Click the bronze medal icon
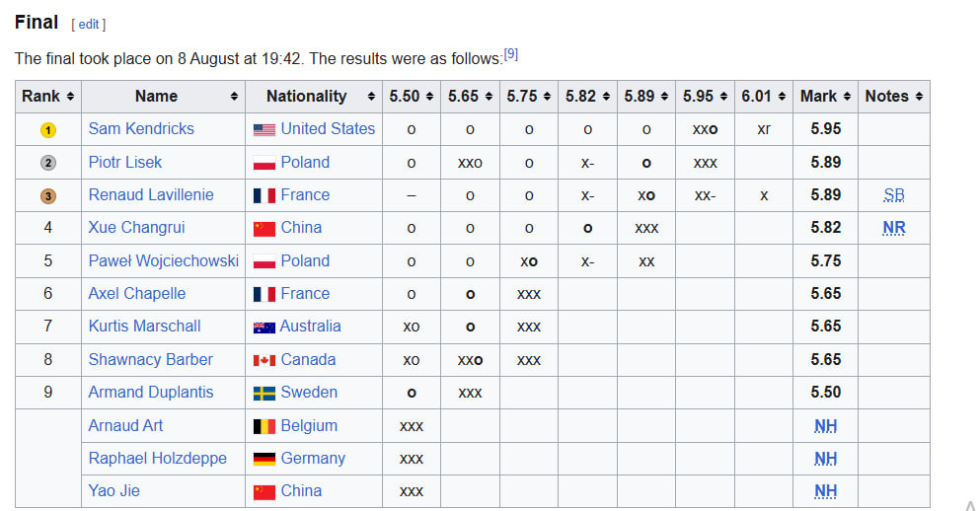Viewport: 980px width, 511px height. 48,195
